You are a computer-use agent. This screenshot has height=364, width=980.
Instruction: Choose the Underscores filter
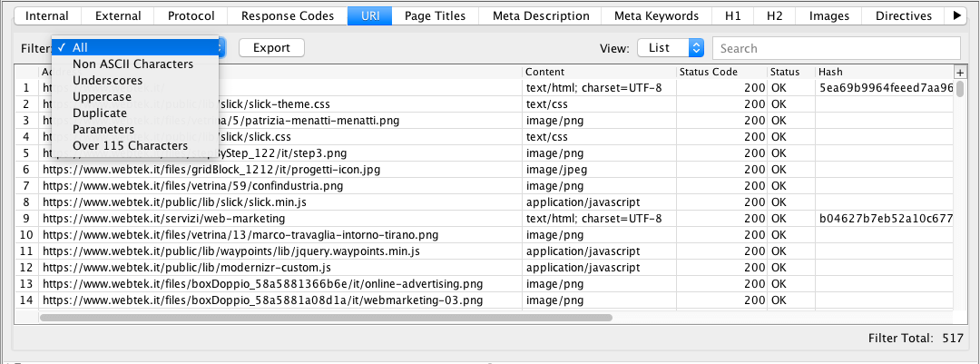pyautogui.click(x=135, y=80)
